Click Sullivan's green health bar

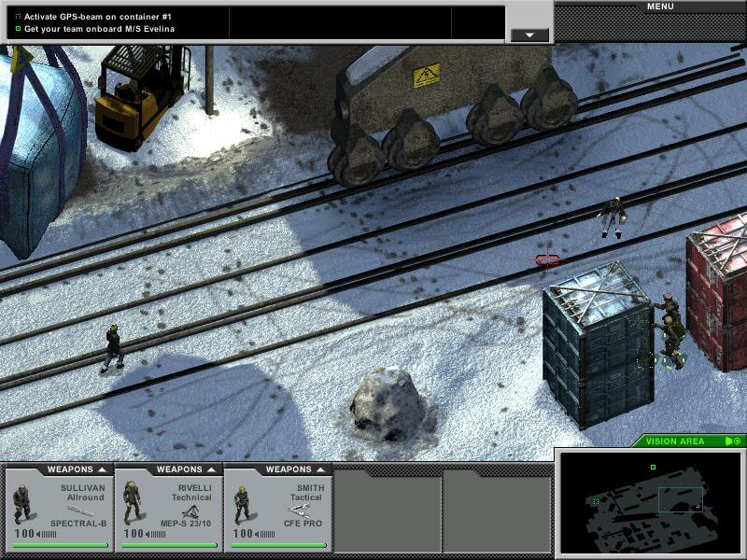(x=60, y=545)
